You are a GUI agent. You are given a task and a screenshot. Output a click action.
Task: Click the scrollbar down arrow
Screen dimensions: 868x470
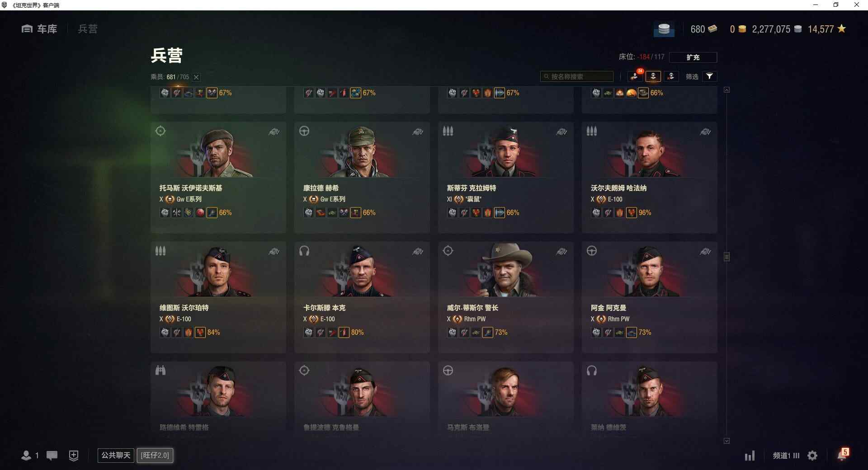tap(726, 441)
